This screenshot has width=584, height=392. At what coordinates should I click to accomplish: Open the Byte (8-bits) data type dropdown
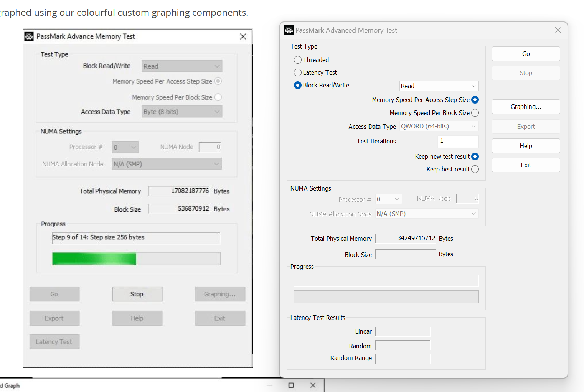(x=182, y=112)
